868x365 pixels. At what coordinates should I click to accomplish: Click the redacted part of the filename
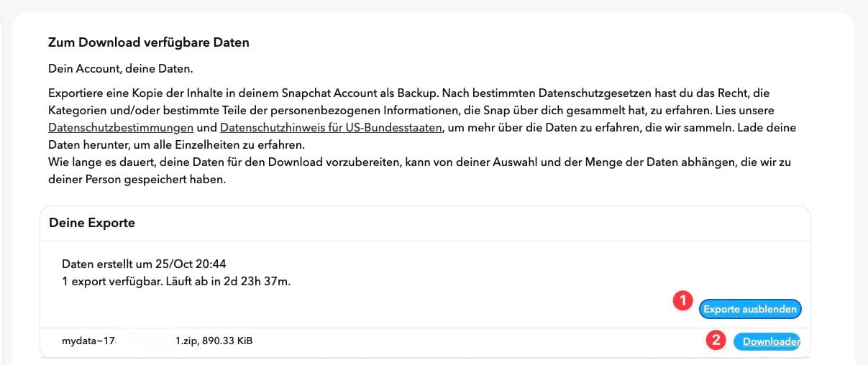[149, 341]
